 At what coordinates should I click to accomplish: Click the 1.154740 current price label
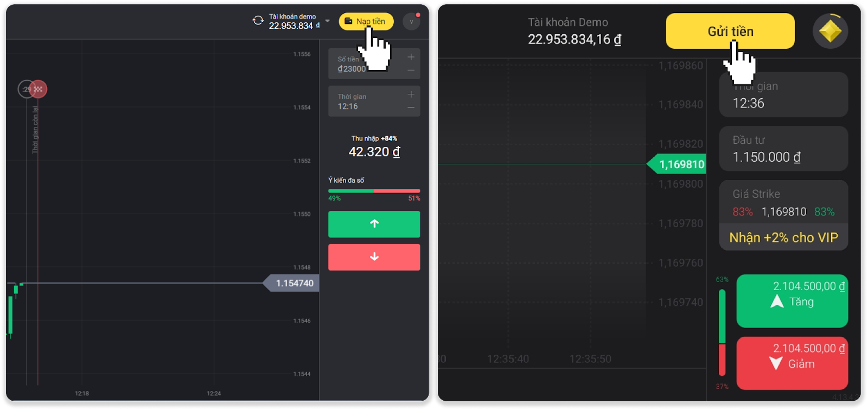click(293, 283)
